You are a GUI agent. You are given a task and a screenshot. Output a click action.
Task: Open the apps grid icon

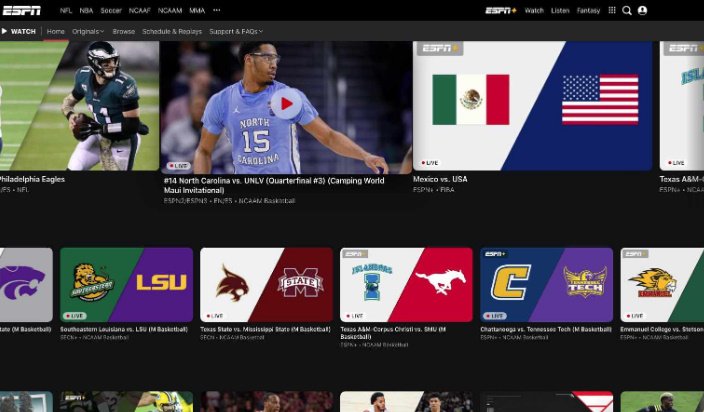pos(612,10)
